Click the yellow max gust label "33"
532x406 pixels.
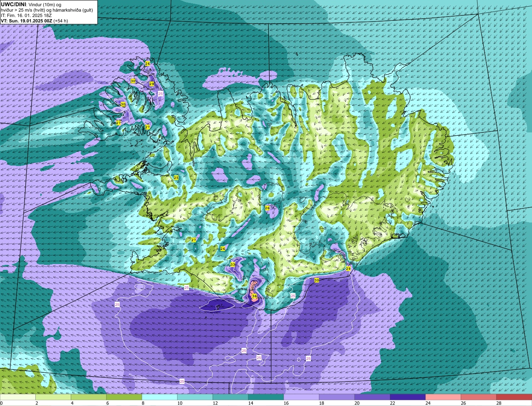233,264
